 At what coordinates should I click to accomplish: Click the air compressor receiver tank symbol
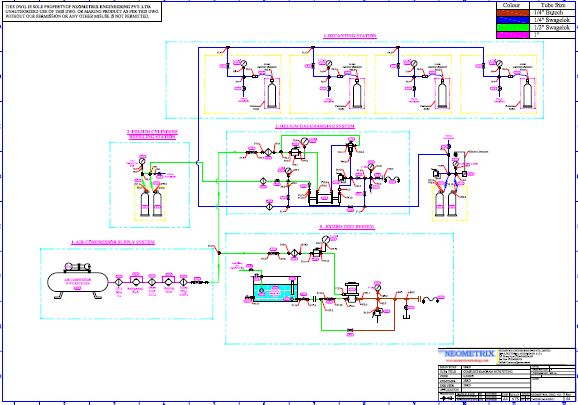pyautogui.click(x=78, y=282)
